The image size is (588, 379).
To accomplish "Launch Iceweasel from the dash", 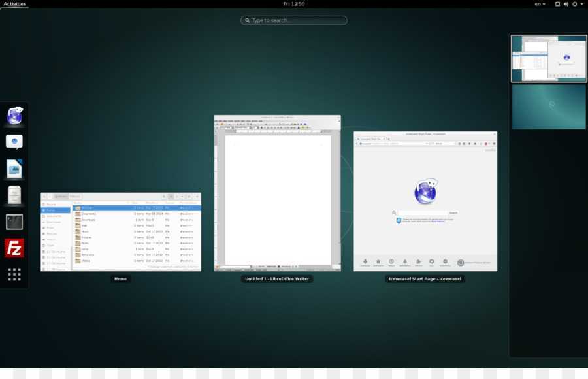I will coord(14,116).
